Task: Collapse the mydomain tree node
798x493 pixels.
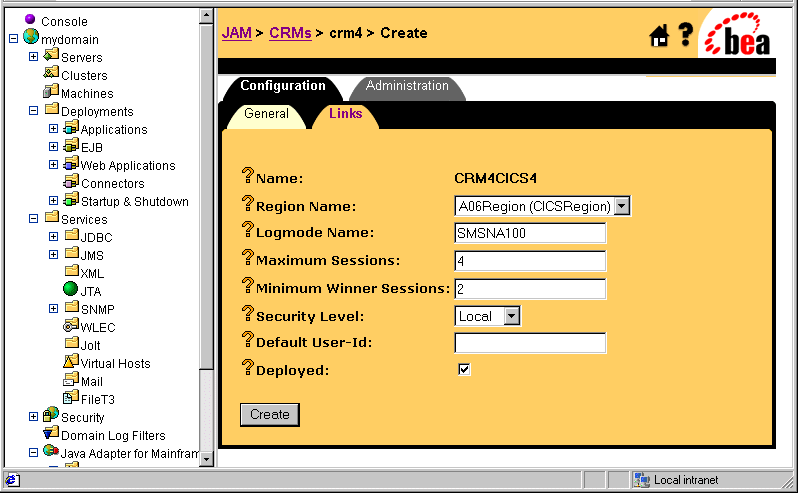Action: pyautogui.click(x=14, y=39)
